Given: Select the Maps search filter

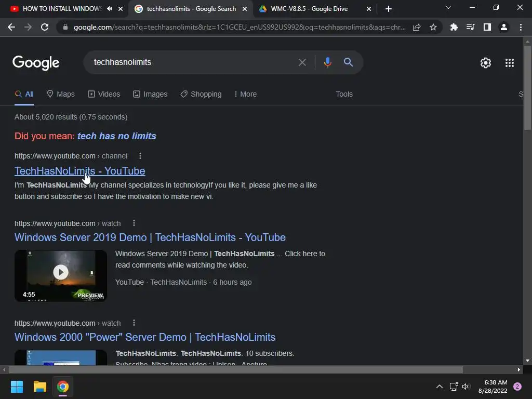Looking at the screenshot, I should click(61, 94).
